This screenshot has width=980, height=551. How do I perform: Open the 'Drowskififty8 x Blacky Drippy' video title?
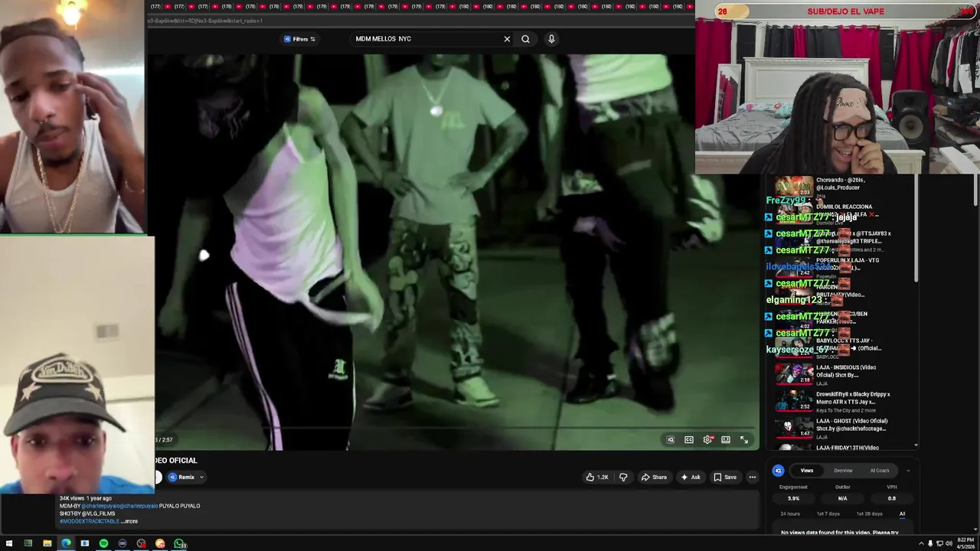point(853,398)
